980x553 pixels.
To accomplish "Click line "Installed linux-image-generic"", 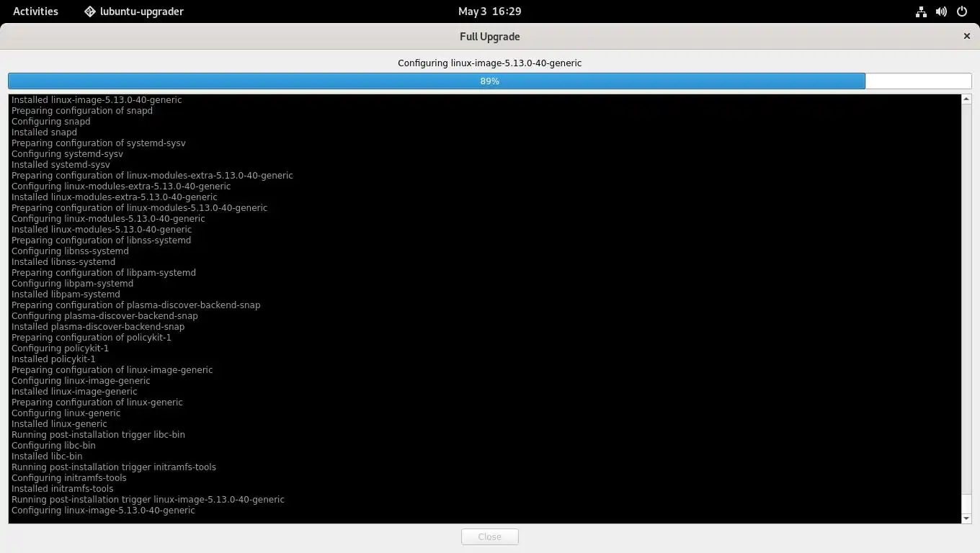I will click(x=74, y=392).
